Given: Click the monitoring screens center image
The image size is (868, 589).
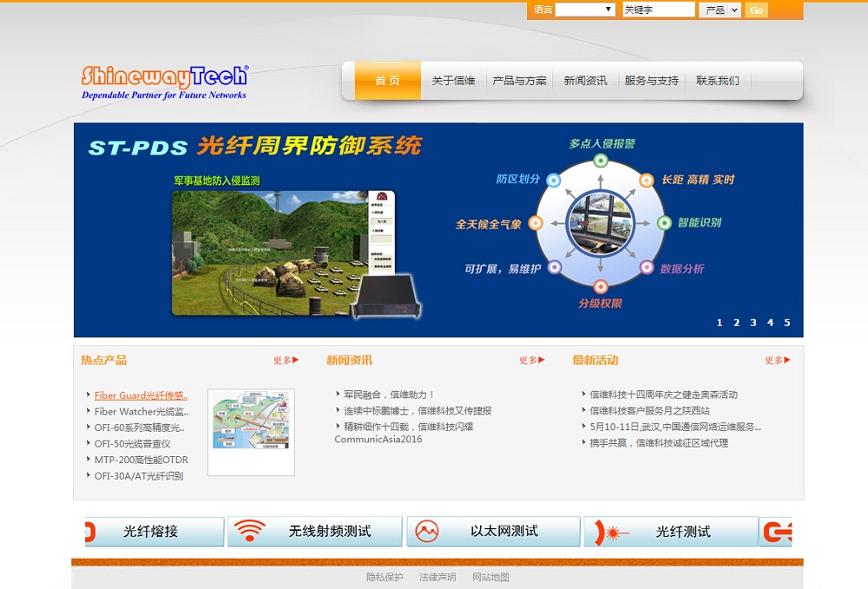Looking at the screenshot, I should [600, 222].
